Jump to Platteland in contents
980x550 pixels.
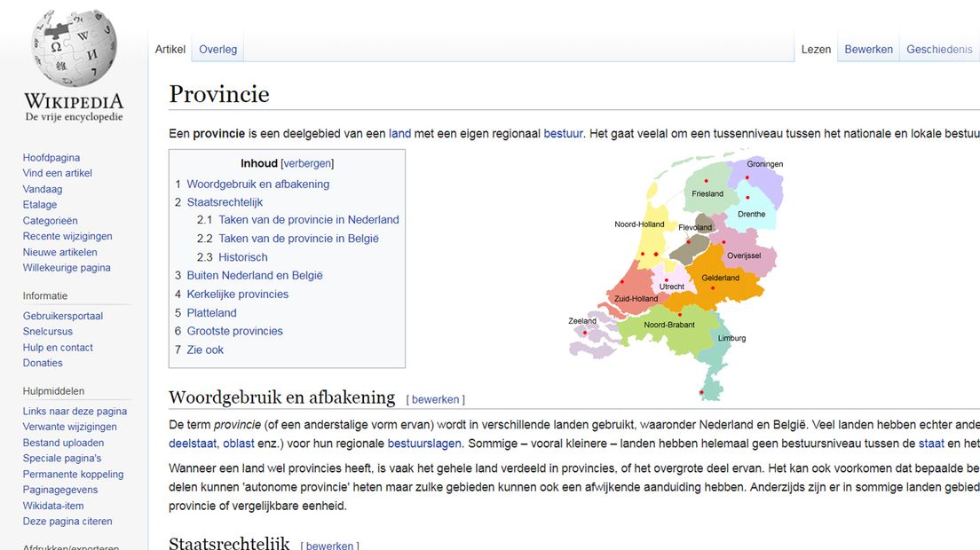click(212, 313)
